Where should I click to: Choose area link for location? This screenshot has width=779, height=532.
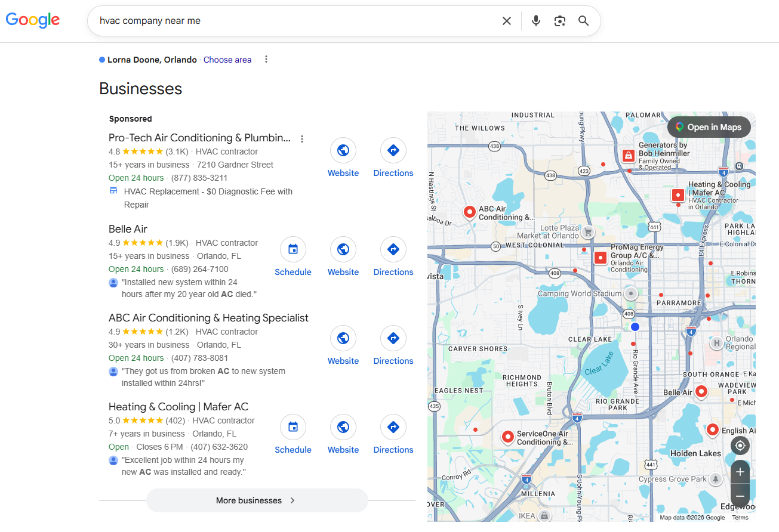click(x=227, y=60)
